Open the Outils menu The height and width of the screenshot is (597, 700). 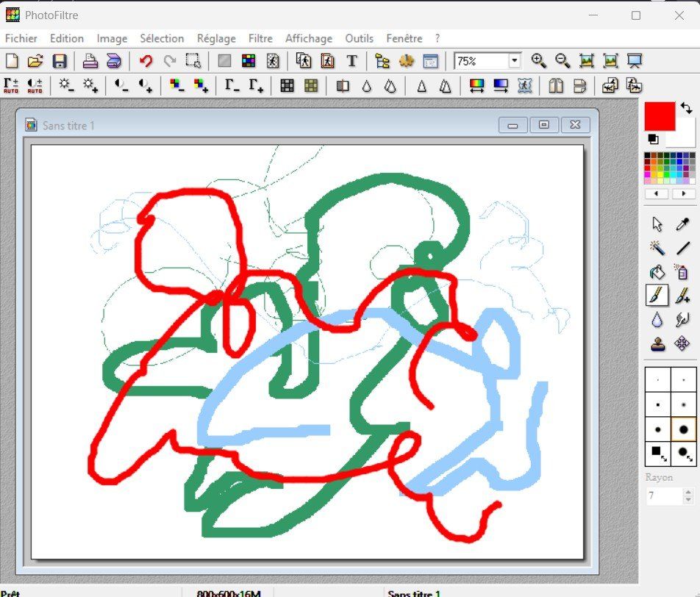[x=359, y=39]
